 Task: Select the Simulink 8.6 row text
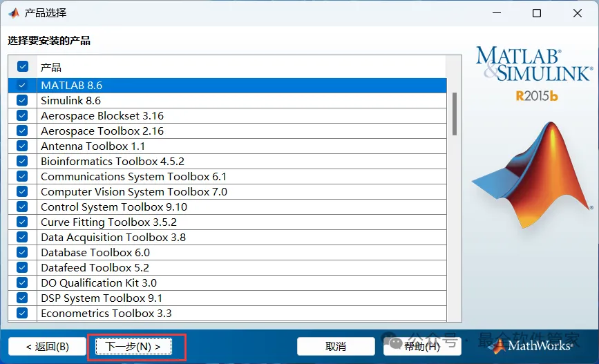[70, 100]
